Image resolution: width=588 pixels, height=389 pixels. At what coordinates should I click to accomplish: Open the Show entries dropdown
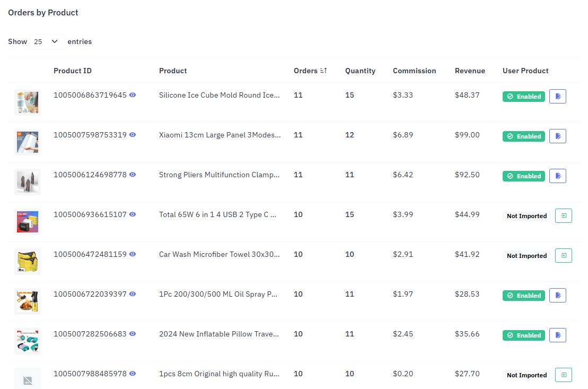click(x=47, y=42)
